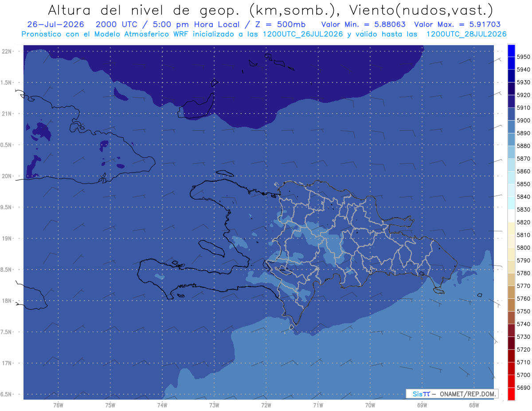Viewport: 532px width, 411px height.
Task: Click the "22N" latitude label
Action: coord(8,51)
